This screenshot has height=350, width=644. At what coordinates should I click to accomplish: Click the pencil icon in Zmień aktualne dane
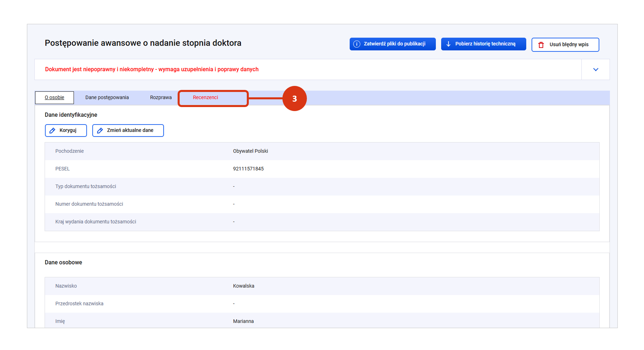coord(100,131)
